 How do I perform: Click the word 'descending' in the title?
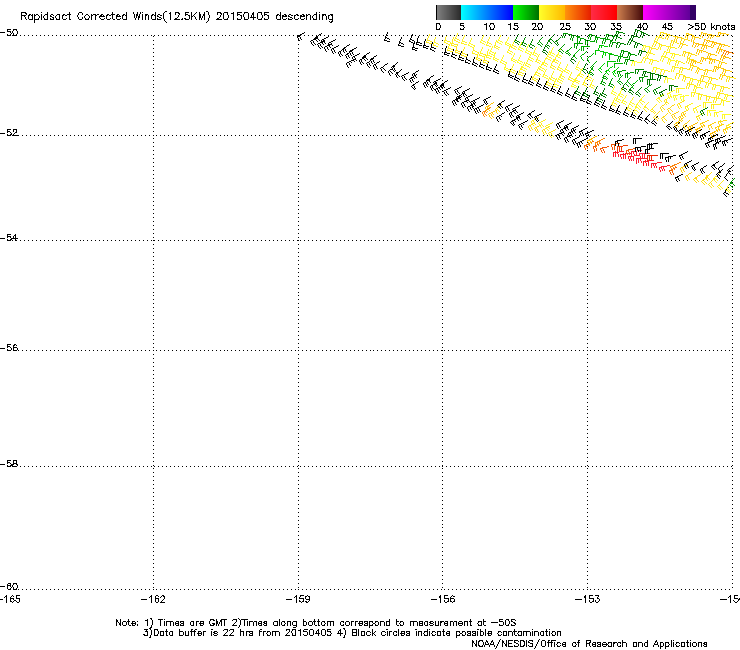[x=304, y=17]
